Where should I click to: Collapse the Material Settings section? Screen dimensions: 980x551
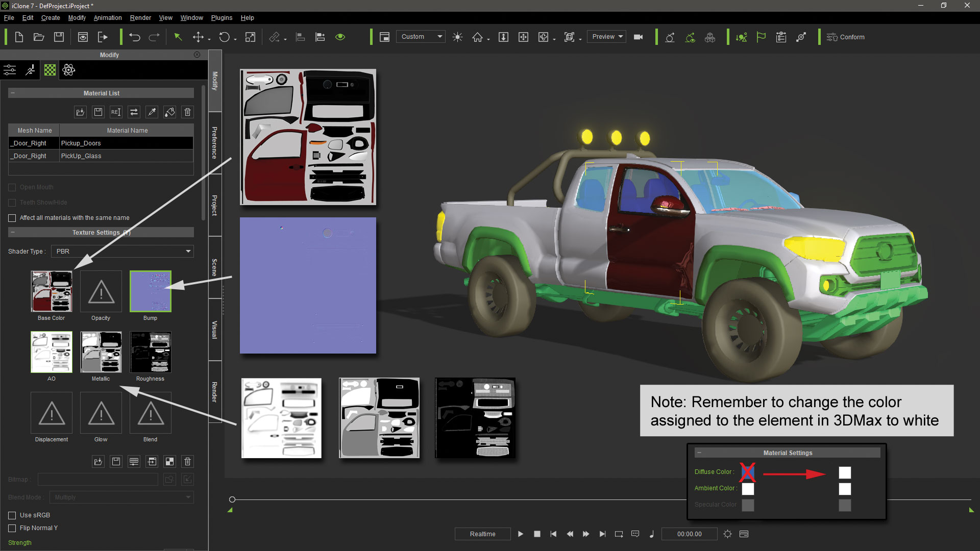coord(699,453)
